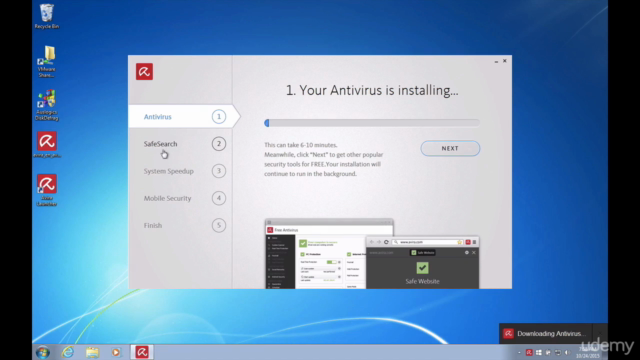Screen dimensions: 640x360
Task: Open Windows Media Player from the taskbar
Action: click(116, 352)
